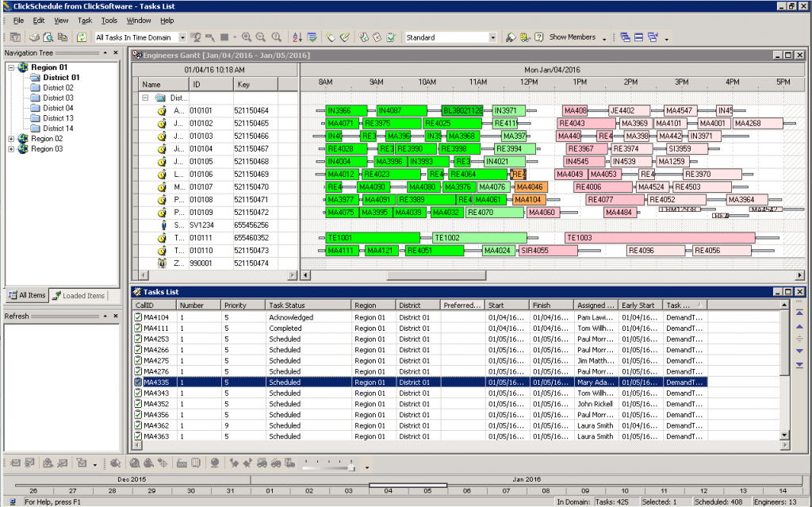Click the engineer icon in the SV1234 row
This screenshot has width=812, height=507.
(163, 225)
